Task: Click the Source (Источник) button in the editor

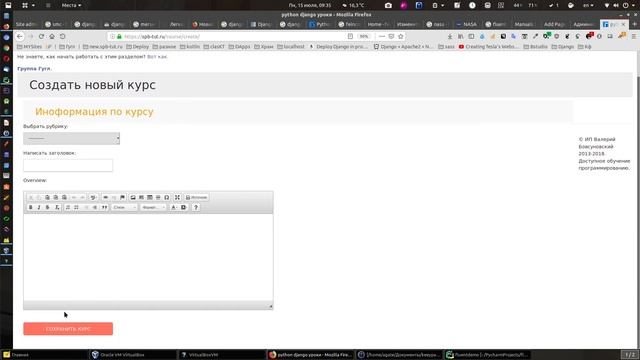Action: [197, 198]
